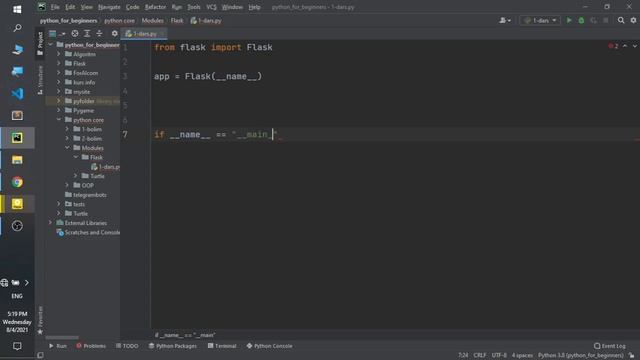Open File Explorer taskbar icon
Viewport: 640px width, 360px height.
(17, 160)
